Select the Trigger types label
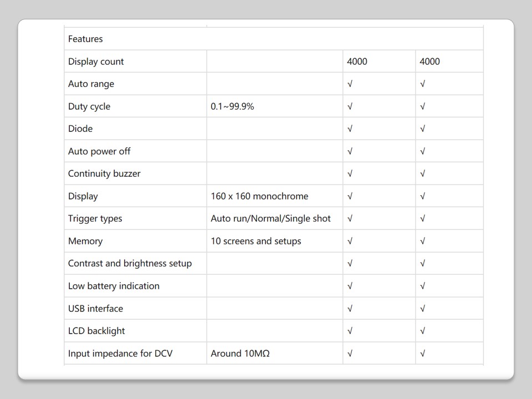 tap(95, 218)
